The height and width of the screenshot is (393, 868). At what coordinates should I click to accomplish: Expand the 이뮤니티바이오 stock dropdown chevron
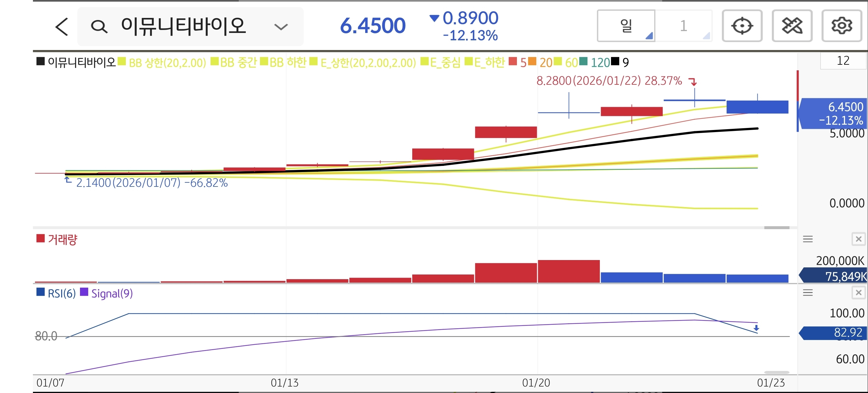coord(281,27)
